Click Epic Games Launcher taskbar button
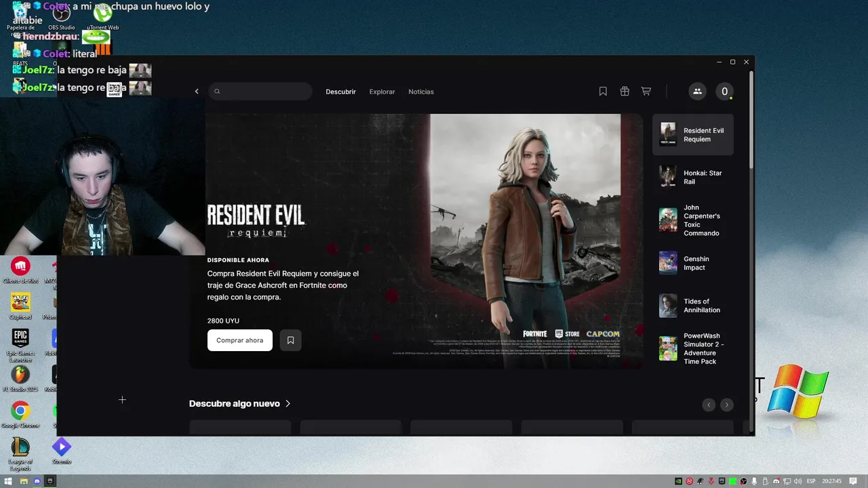Screen dimensions: 868x488 (51, 481)
